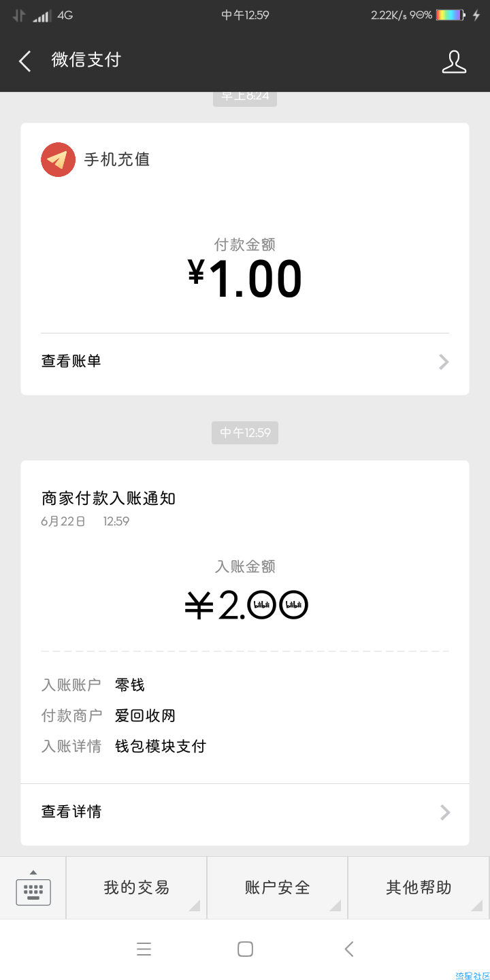Expand the 账户安全 menu

point(277,888)
